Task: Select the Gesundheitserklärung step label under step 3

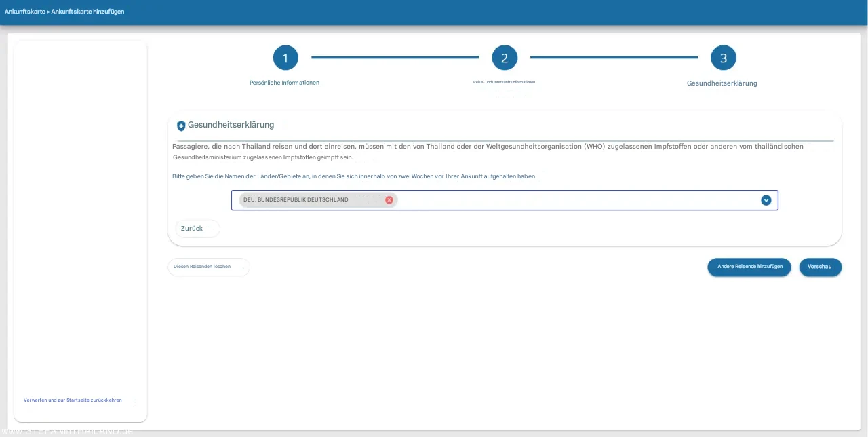Action: (x=722, y=83)
